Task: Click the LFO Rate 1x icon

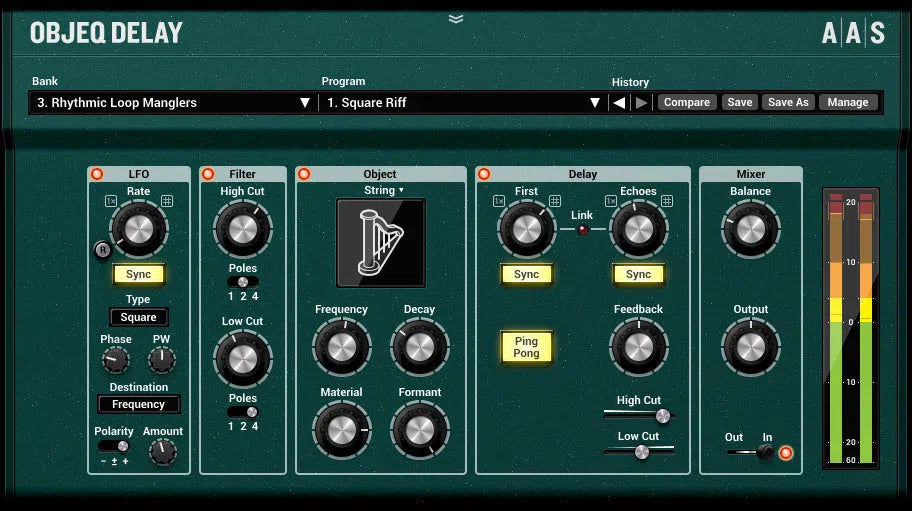Action: (111, 201)
